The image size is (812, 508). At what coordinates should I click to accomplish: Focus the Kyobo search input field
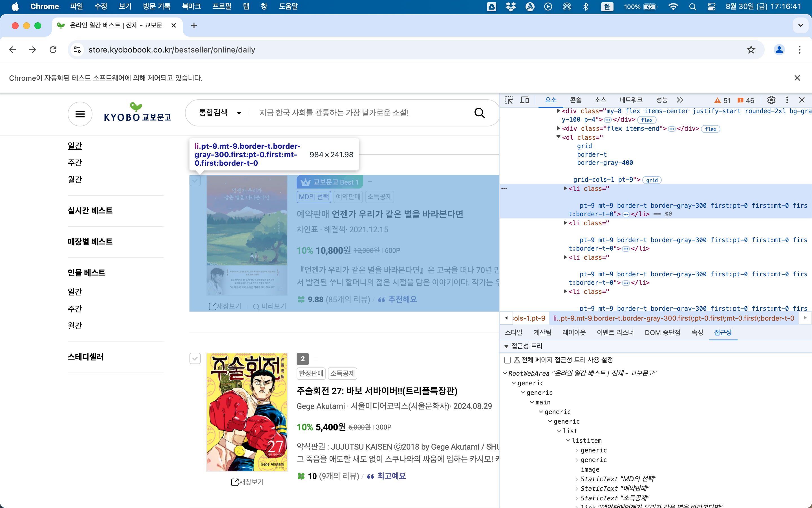coord(362,113)
